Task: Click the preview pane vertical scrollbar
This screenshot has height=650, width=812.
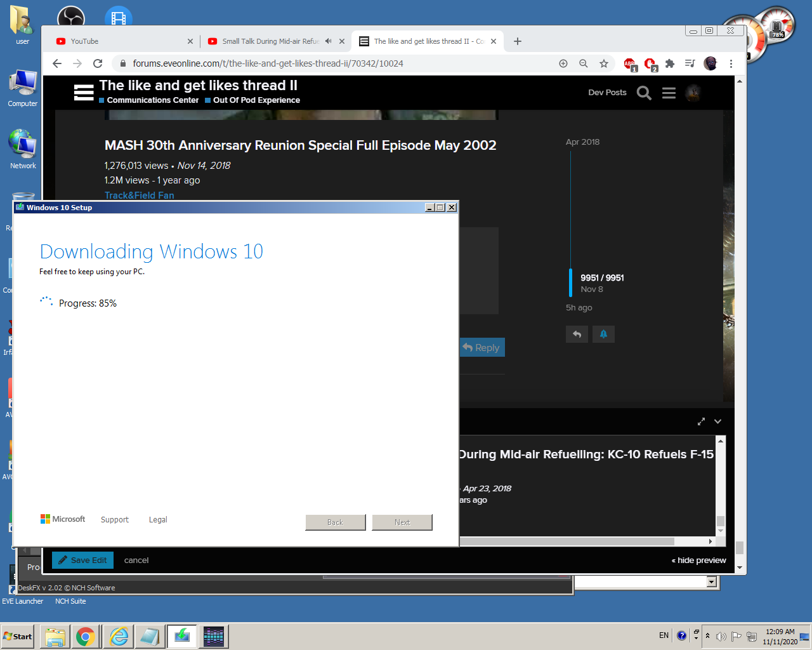Action: click(721, 486)
